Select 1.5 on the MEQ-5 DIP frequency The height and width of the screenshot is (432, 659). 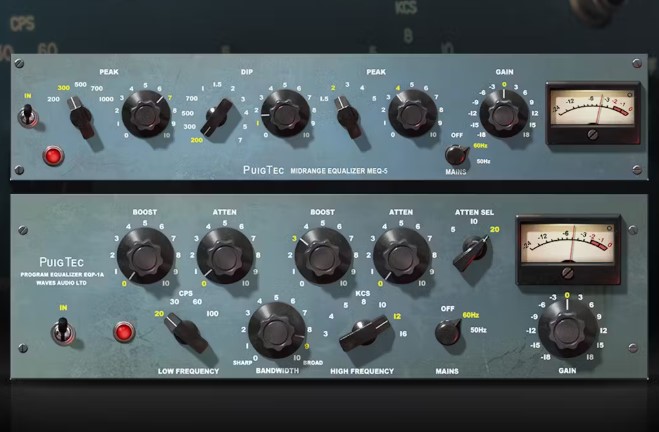coord(217,84)
